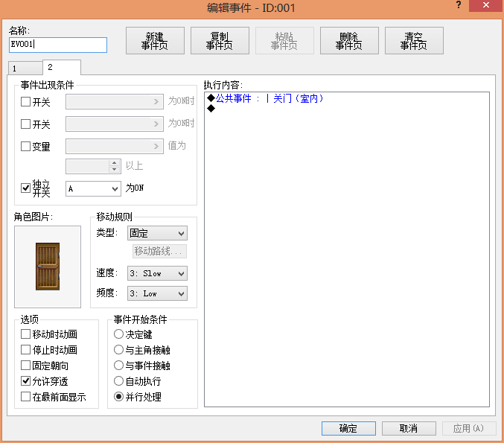The height and width of the screenshot is (443, 504).
Task: Enable the first 开关 condition checkbox
Action: click(25, 102)
